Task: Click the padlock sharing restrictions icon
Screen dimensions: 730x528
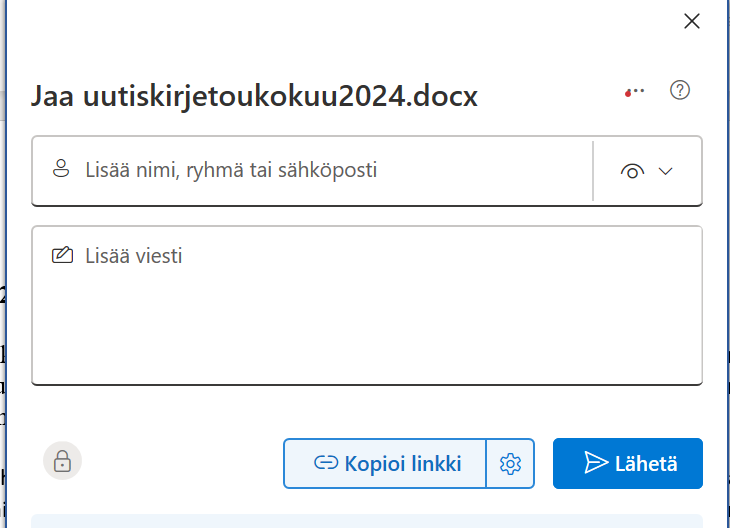Action: (62, 461)
